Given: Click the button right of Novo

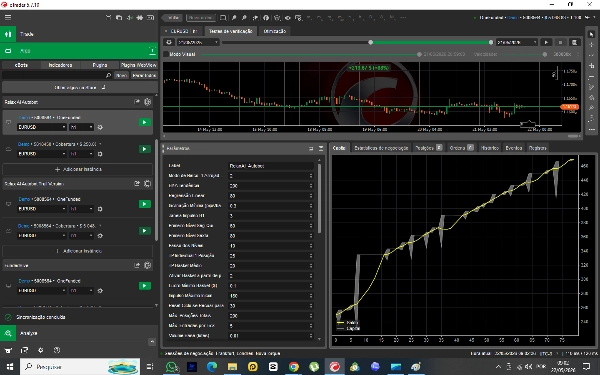Looking at the screenshot, I should coord(144,75).
